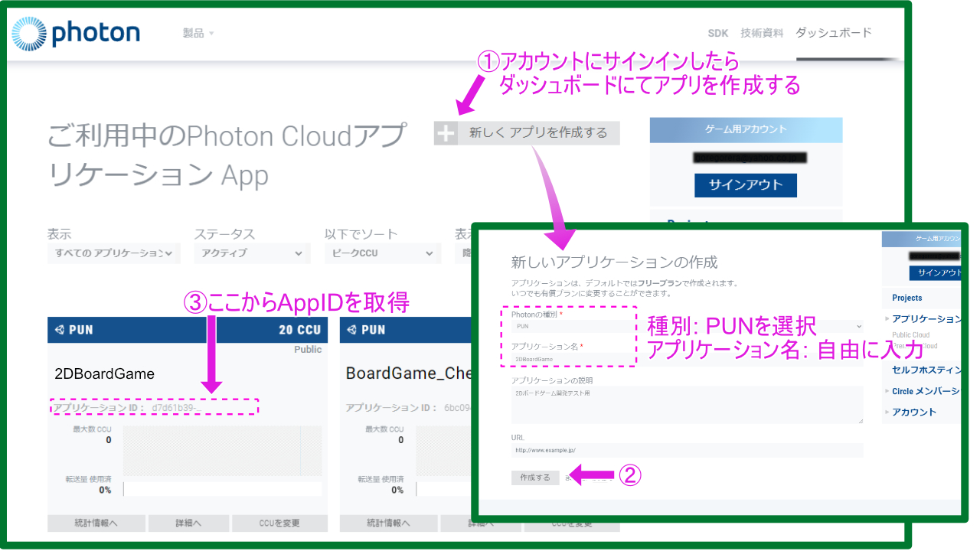The width and height of the screenshot is (980, 551).
Task: Open the SDK menu item
Action: pos(718,33)
